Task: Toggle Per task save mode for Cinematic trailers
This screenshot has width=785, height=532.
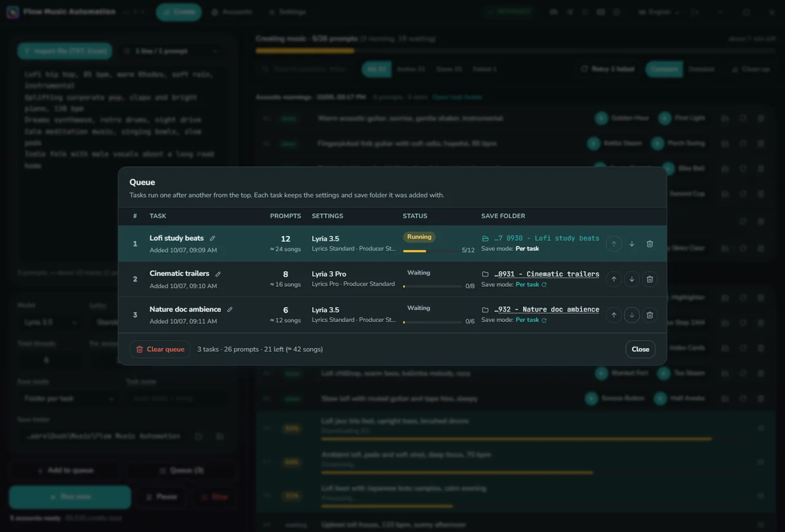Action: 531,284
